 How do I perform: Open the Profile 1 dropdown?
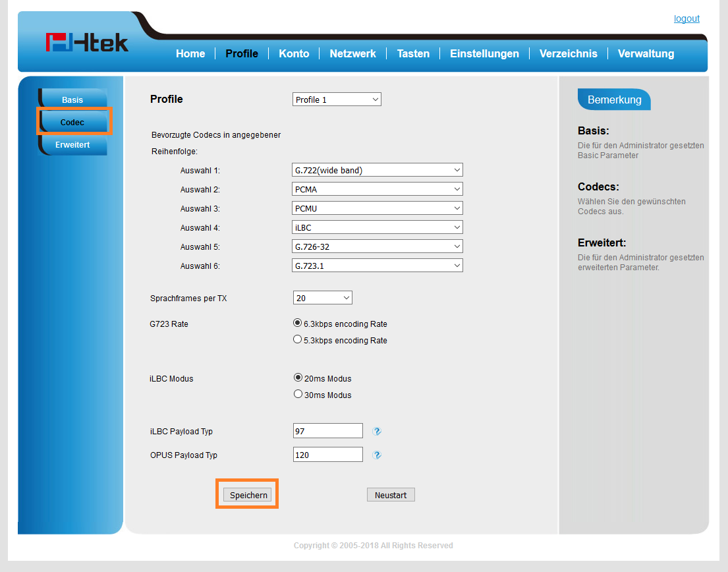(x=337, y=100)
